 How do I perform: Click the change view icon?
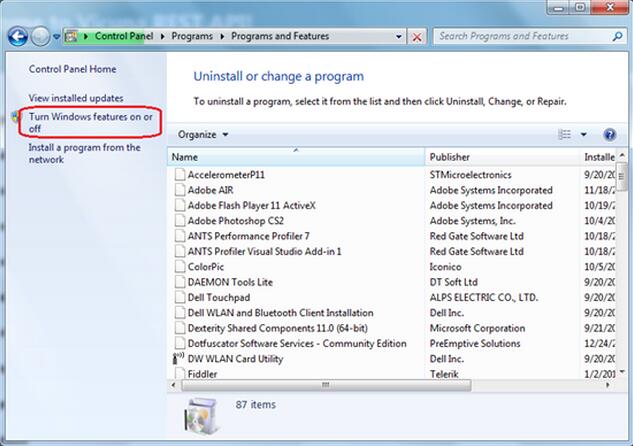564,134
